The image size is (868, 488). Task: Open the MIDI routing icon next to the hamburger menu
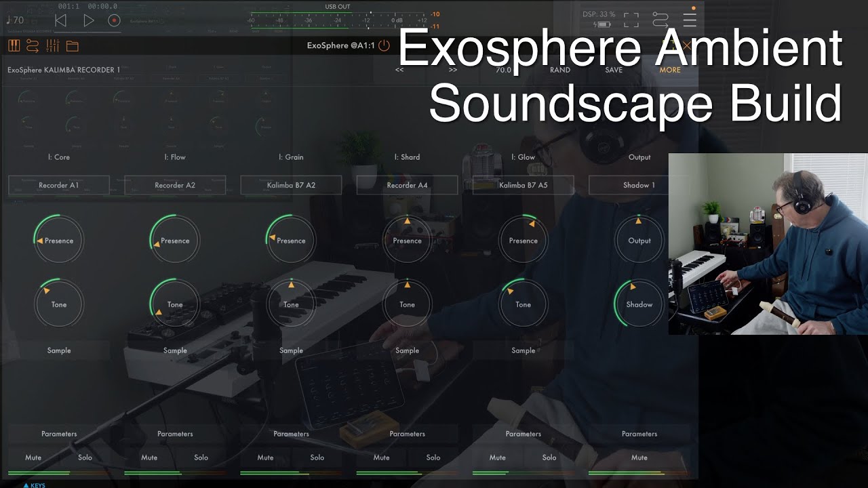click(x=660, y=20)
